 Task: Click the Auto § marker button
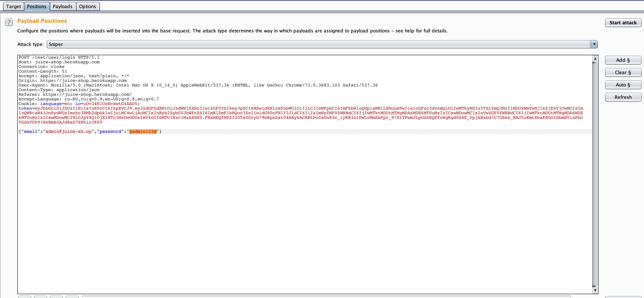click(623, 85)
